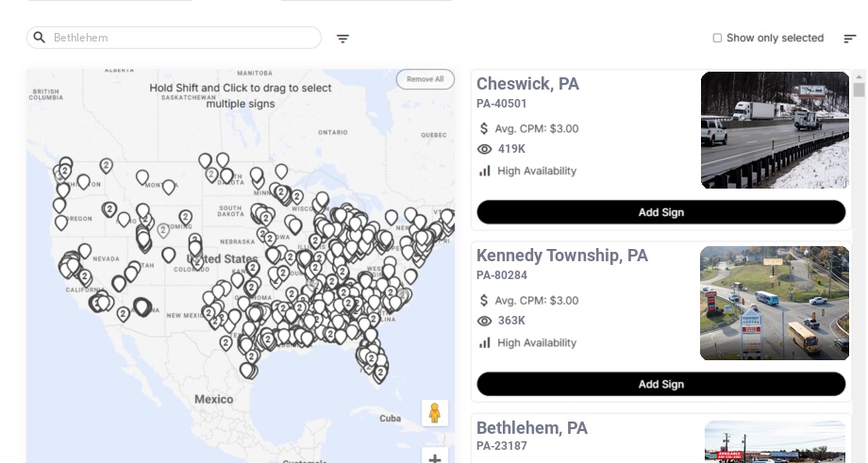
Task: Click the sign list scrollbar thumb
Action: [859, 90]
